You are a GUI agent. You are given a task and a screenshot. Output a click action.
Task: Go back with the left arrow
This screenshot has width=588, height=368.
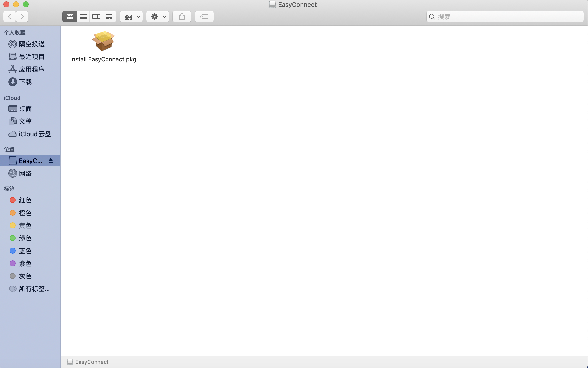[x=10, y=17]
